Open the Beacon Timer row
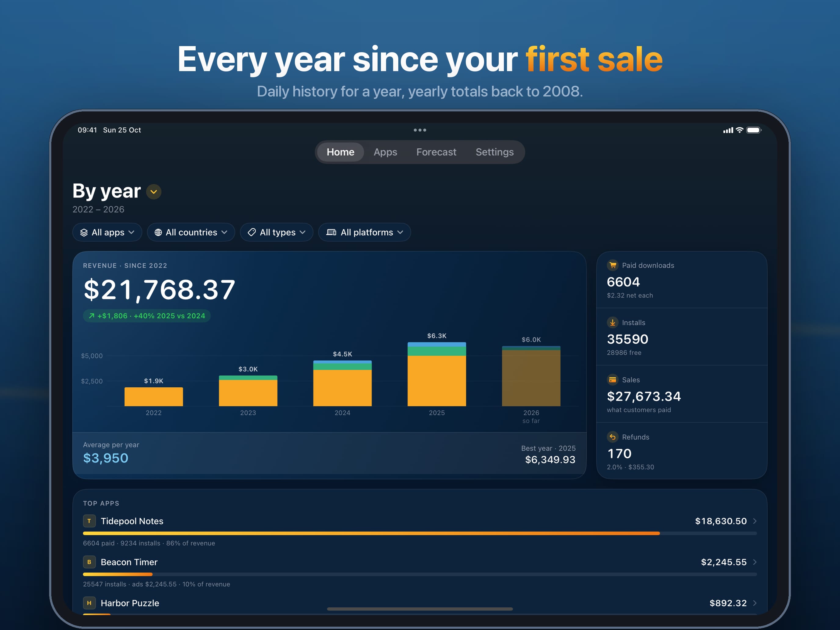Image resolution: width=840 pixels, height=630 pixels. click(420, 571)
